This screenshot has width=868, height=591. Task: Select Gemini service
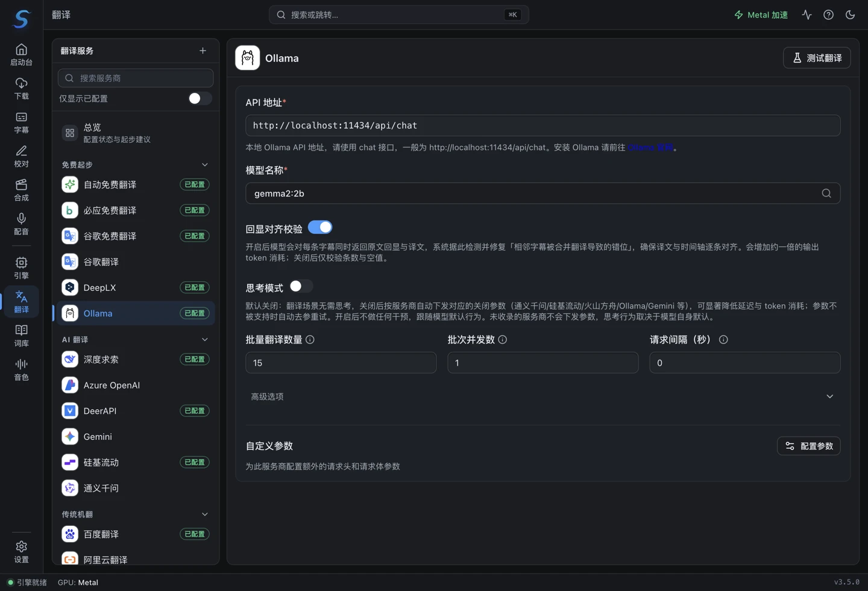(x=136, y=437)
